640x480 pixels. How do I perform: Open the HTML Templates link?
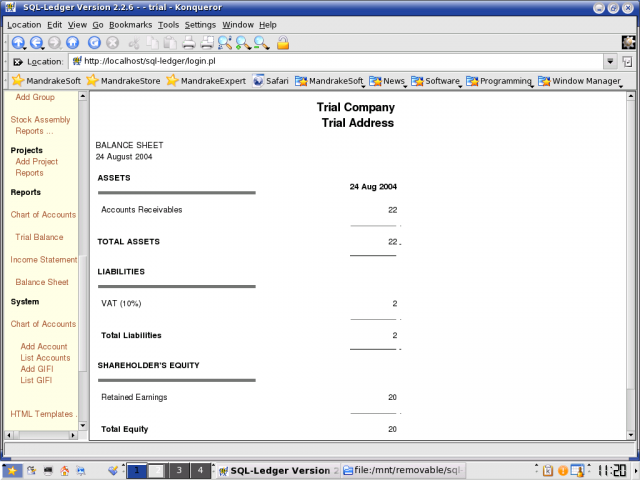click(42, 414)
